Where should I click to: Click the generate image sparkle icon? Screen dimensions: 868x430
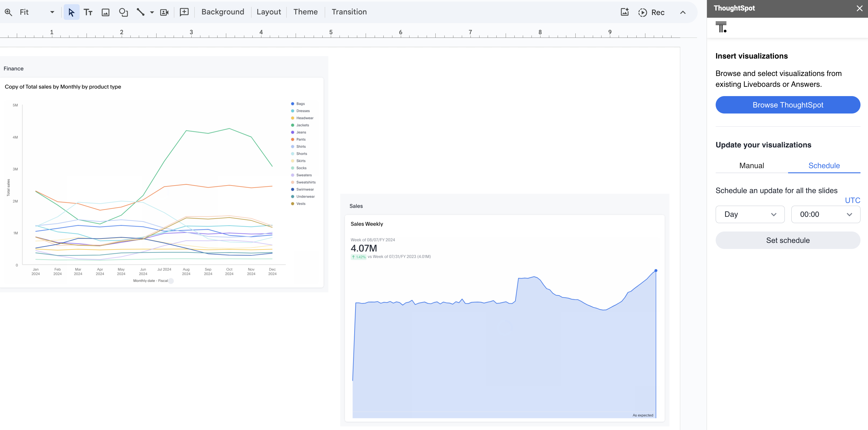tap(625, 12)
